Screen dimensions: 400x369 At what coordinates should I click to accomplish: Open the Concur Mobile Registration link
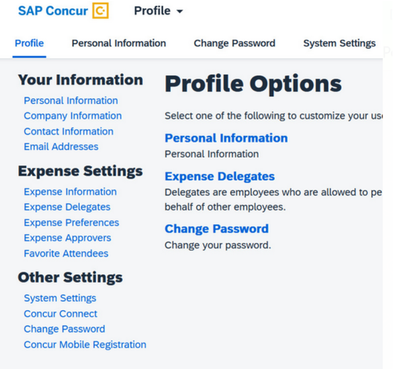coord(85,344)
